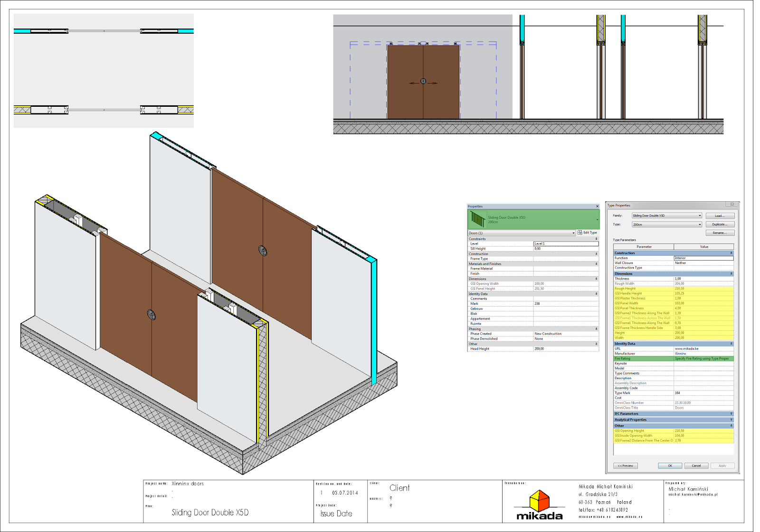Expand the Analytical Properties section
Screen dimensions: 760x532
[x=732, y=420]
